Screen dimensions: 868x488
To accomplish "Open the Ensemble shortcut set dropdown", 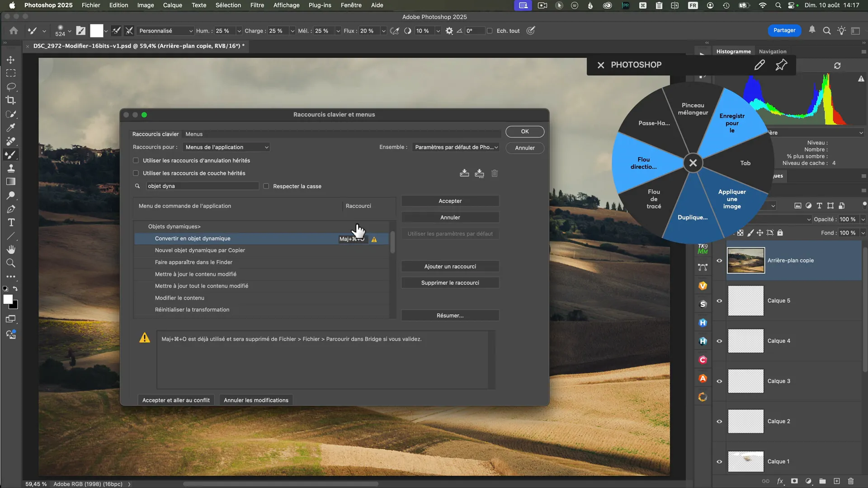I will (x=456, y=147).
